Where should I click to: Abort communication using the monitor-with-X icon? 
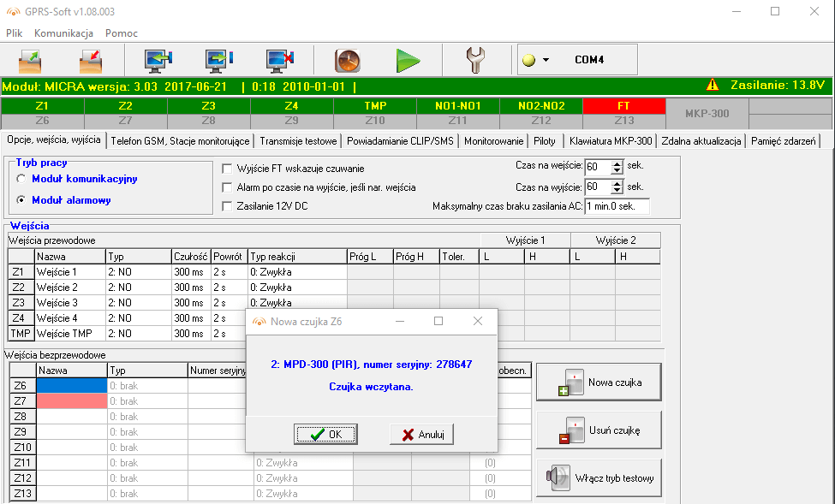coord(279,61)
